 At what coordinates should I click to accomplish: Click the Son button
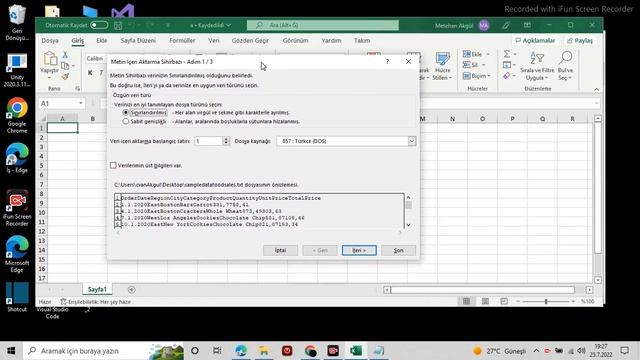[399, 250]
